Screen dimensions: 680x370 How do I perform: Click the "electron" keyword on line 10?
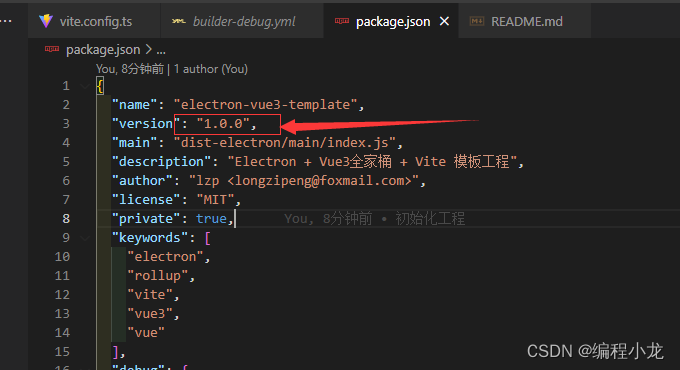click(x=165, y=257)
